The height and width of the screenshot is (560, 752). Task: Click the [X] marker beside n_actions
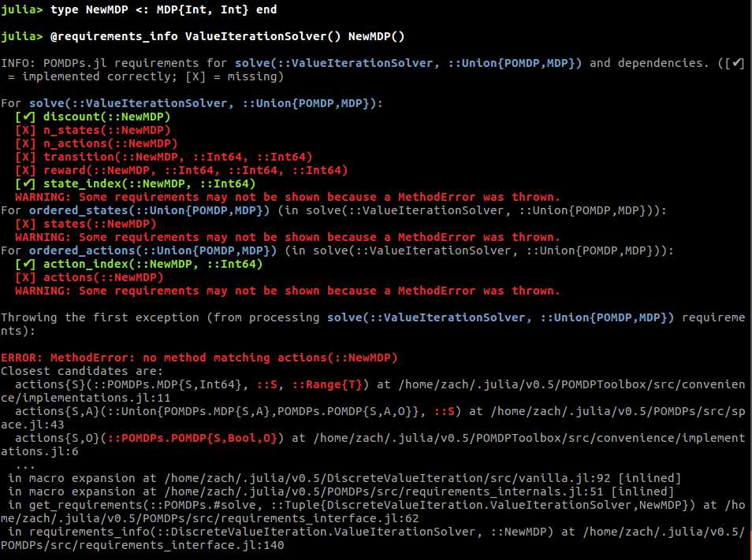(25, 143)
